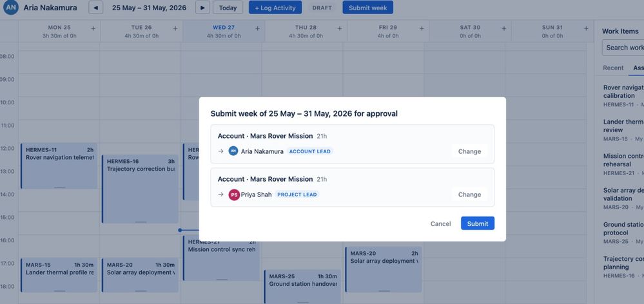Open MARS-20 Friday Solar array entry

384,269
